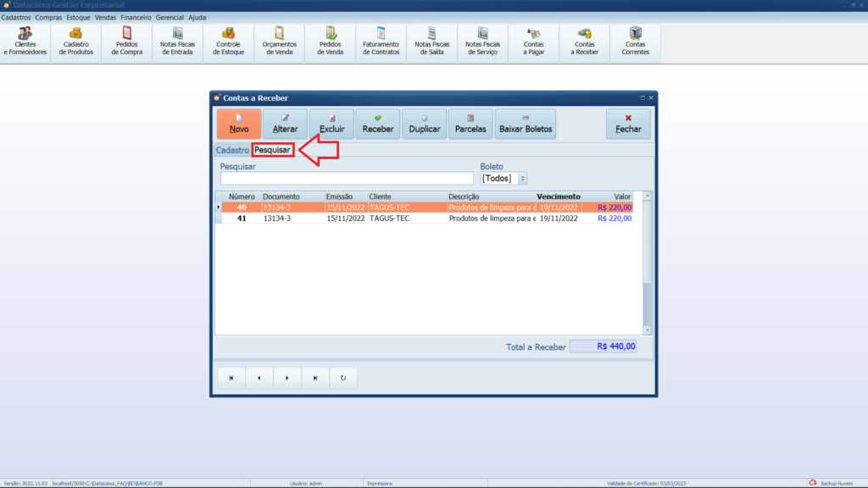Open Contas a Pagar toolbar icon
Image resolution: width=868 pixels, height=488 pixels.
tap(534, 42)
